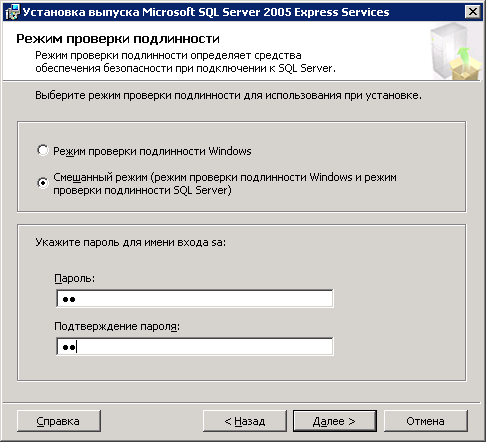This screenshot has width=486, height=442.
Task: Click the installer icon in the title bar
Action: pyautogui.click(x=13, y=12)
